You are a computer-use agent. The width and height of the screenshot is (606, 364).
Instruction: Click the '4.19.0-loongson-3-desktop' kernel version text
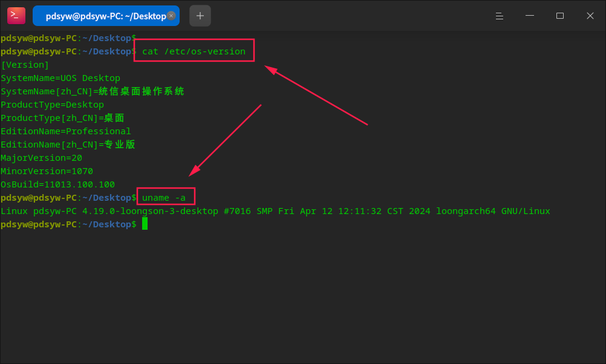[151, 212]
